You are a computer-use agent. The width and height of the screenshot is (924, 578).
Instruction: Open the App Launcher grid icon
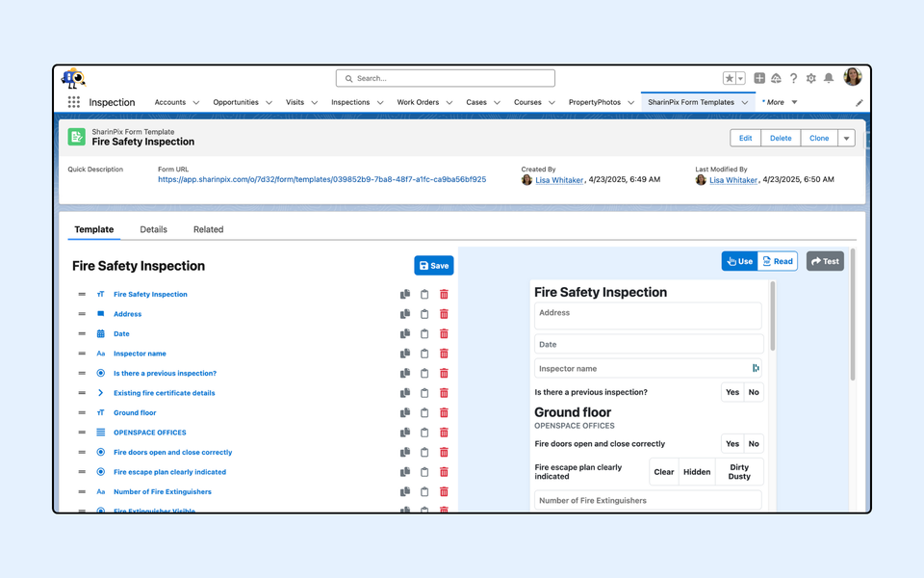[74, 102]
